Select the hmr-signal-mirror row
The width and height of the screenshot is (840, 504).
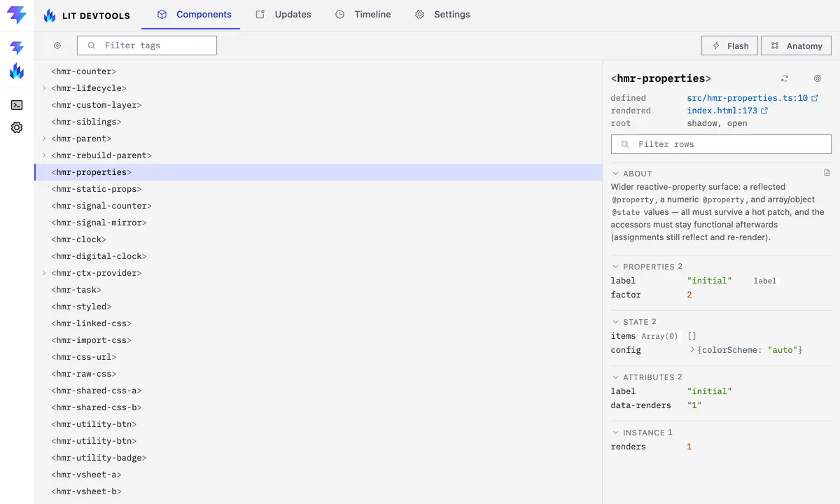click(x=318, y=223)
